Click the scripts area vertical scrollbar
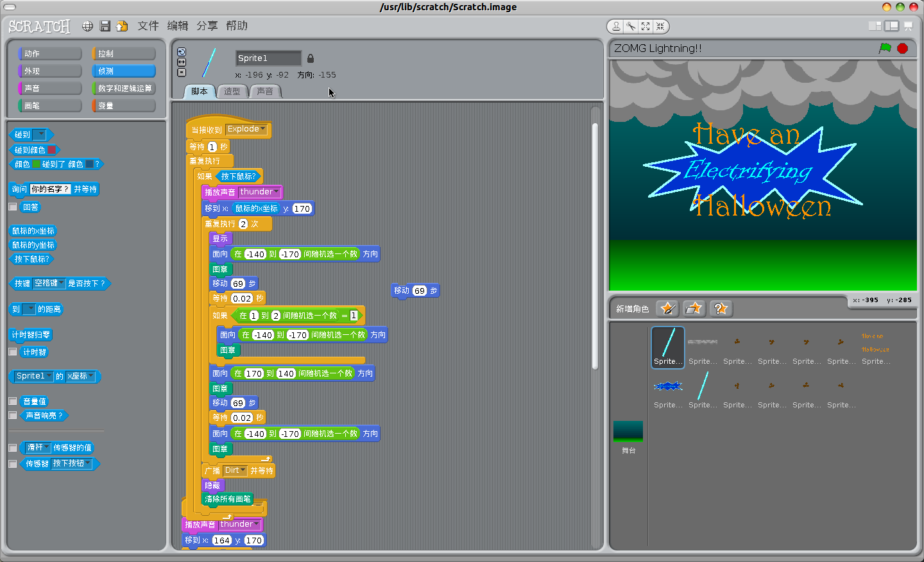Screen dimensions: 924x562 (595, 247)
